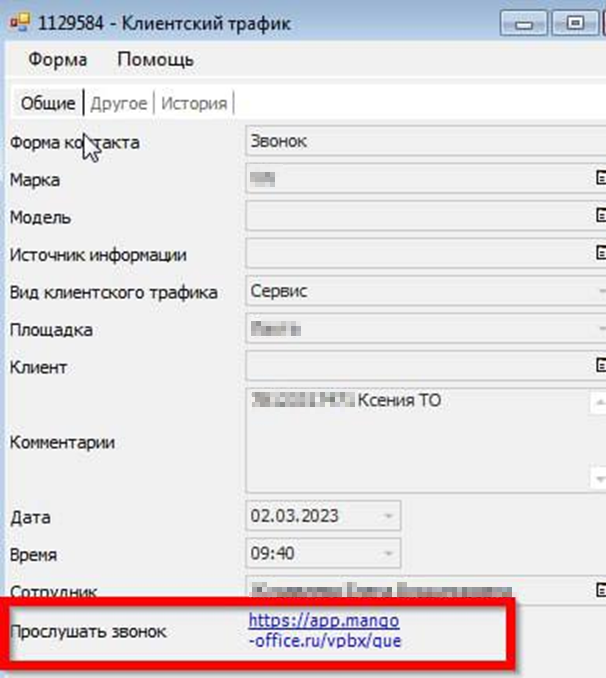Image resolution: width=606 pixels, height=678 pixels.
Task: Open the app.mango-office.ru call recording link
Action: 324,630
